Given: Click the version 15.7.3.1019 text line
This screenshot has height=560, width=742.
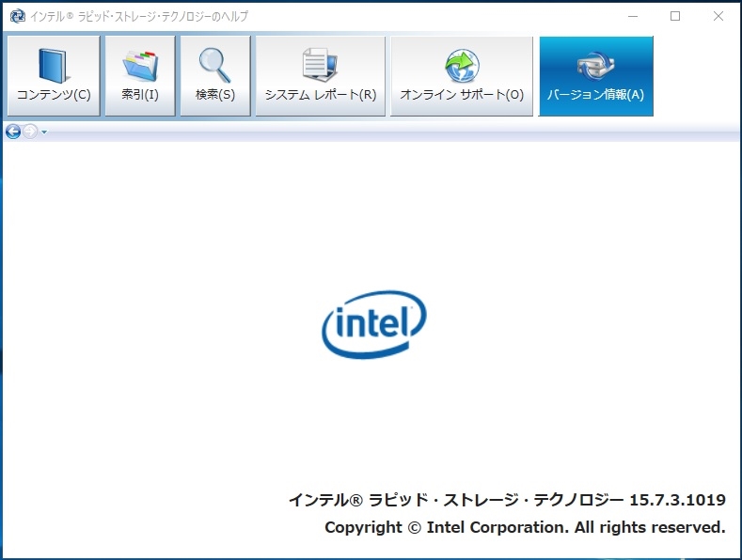Looking at the screenshot, I should point(507,500).
